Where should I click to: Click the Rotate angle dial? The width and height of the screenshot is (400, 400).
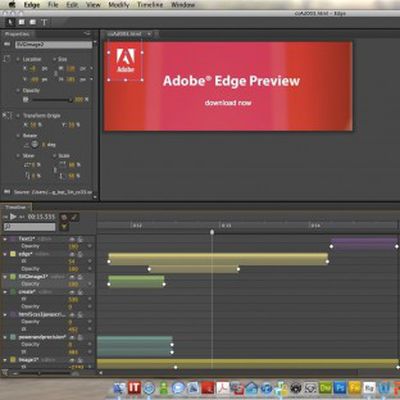point(35,144)
